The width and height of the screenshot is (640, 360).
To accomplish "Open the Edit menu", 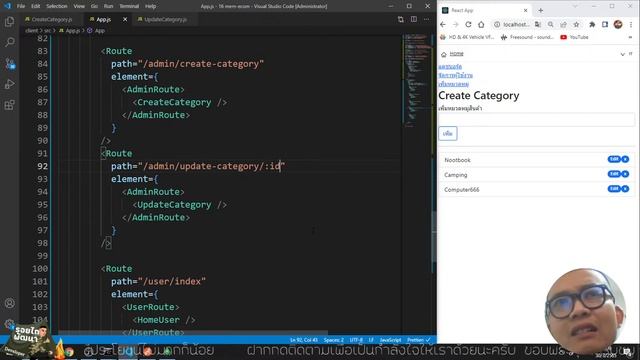I will [36, 6].
